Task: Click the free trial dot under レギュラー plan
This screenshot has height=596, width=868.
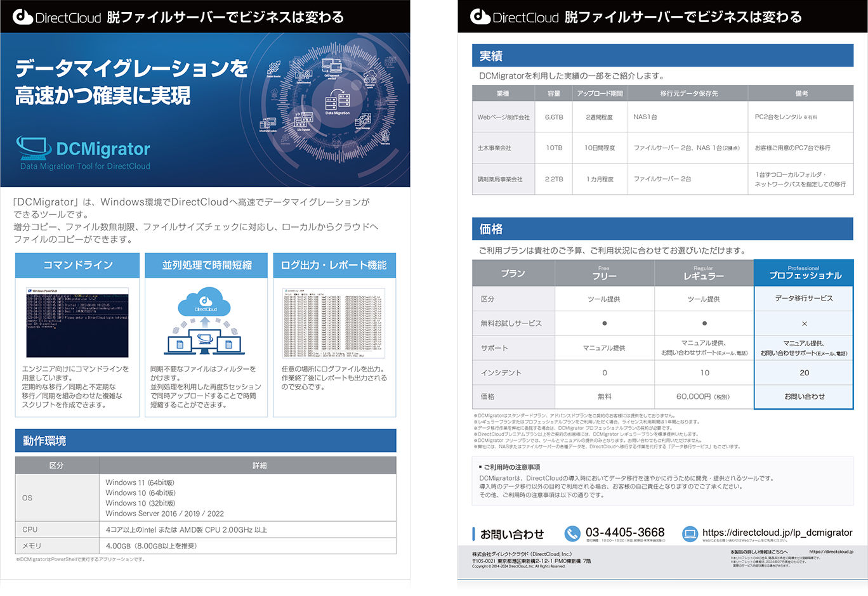Action: tap(704, 323)
